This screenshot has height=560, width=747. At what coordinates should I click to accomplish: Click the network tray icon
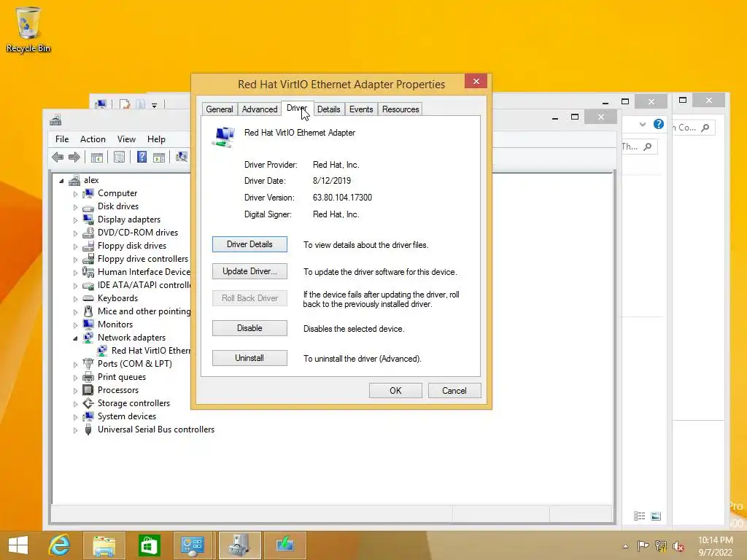coord(660,546)
